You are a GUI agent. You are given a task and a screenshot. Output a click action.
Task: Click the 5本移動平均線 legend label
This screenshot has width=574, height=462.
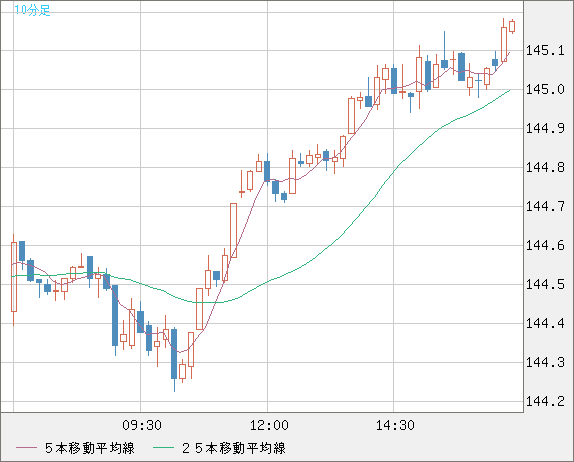click(90, 448)
